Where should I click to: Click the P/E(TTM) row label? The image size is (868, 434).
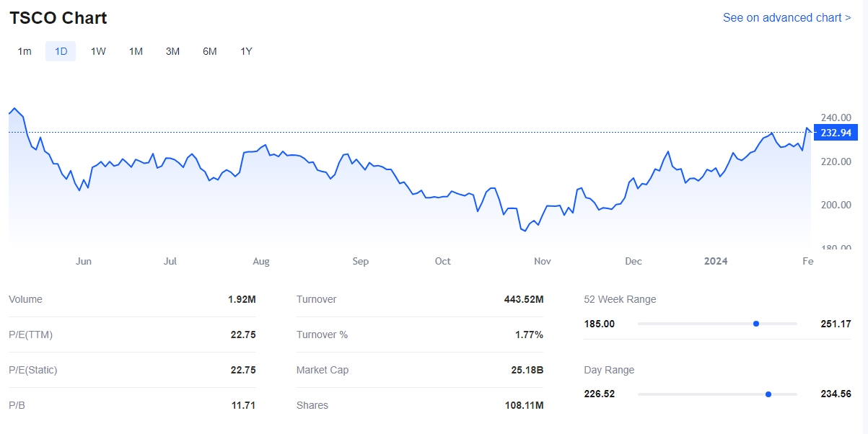coord(31,335)
